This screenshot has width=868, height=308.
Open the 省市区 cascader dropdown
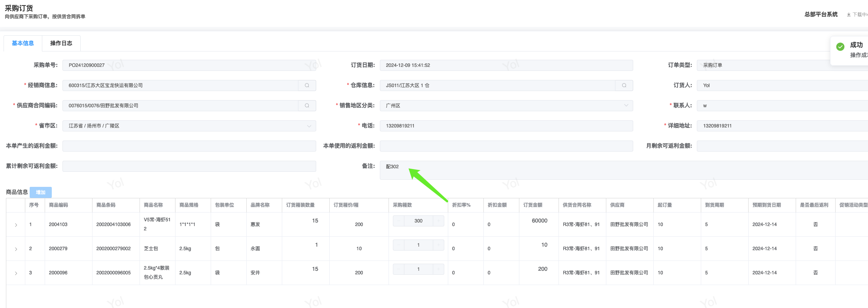coord(309,126)
